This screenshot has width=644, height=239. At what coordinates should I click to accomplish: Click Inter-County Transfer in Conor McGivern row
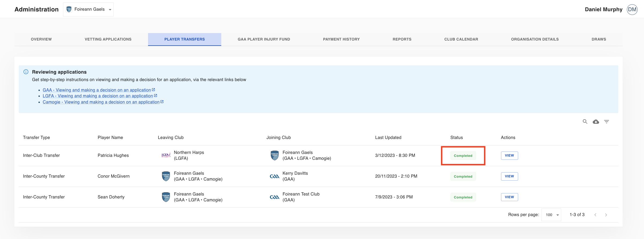[44, 176]
